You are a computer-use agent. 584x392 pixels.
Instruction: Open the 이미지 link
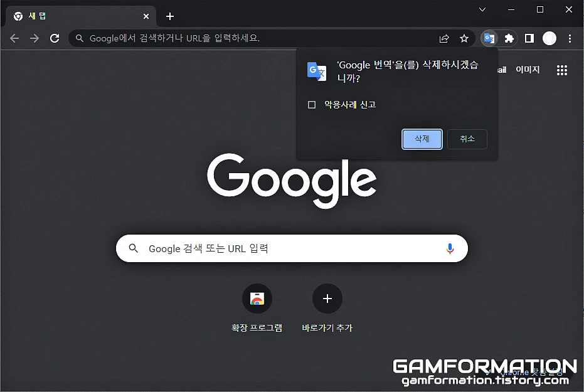click(528, 70)
